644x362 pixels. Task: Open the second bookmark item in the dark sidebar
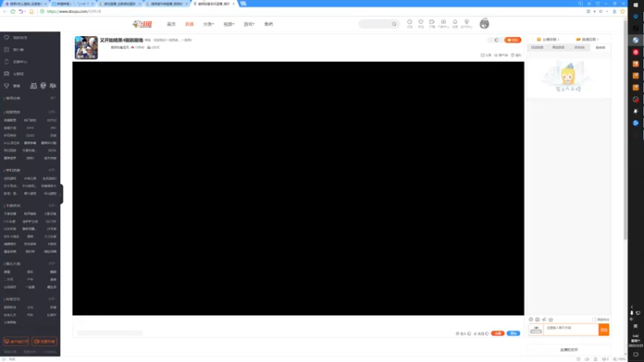[x=14, y=50]
